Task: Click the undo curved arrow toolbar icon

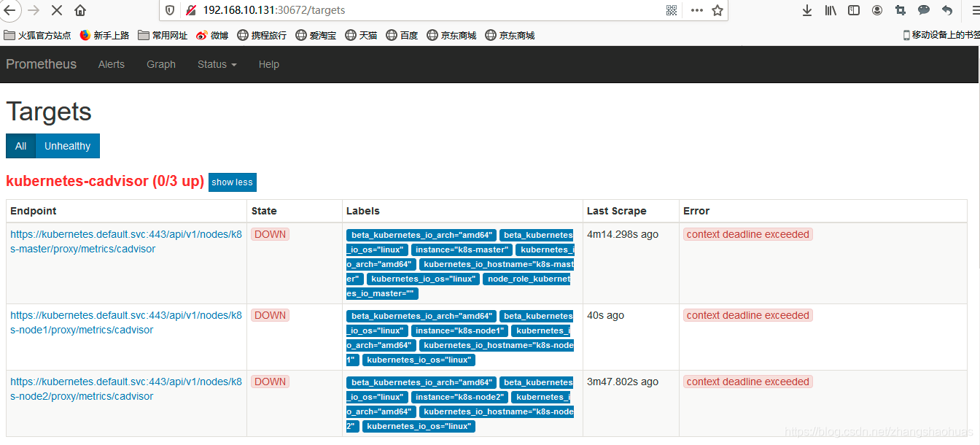Action: point(947,10)
